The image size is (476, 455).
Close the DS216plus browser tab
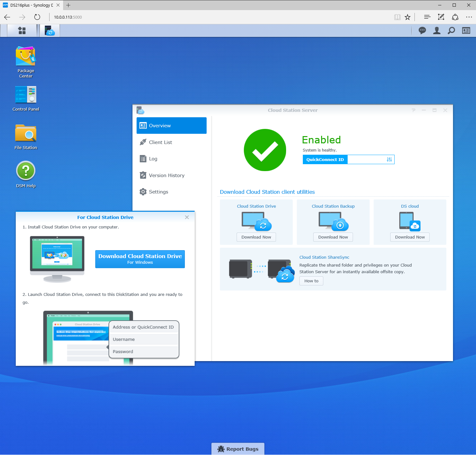click(x=58, y=5)
